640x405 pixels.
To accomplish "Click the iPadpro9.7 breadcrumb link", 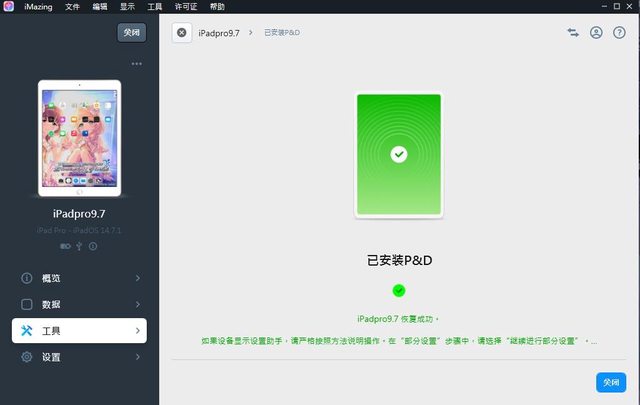I will (x=219, y=33).
